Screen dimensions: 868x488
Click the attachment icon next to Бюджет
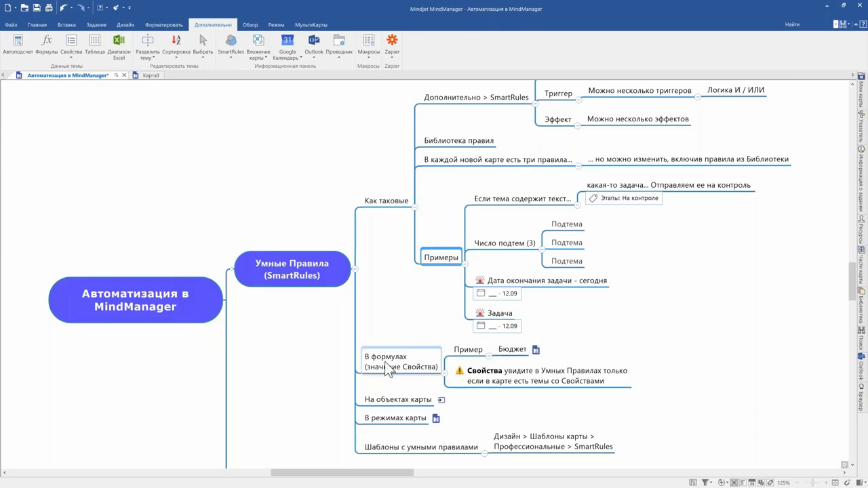point(536,350)
